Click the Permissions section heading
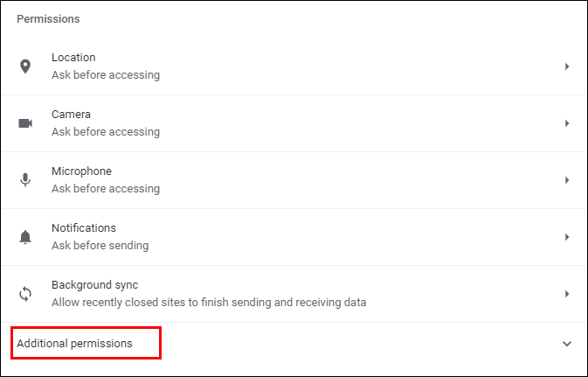This screenshot has height=377, width=588. coord(49,18)
